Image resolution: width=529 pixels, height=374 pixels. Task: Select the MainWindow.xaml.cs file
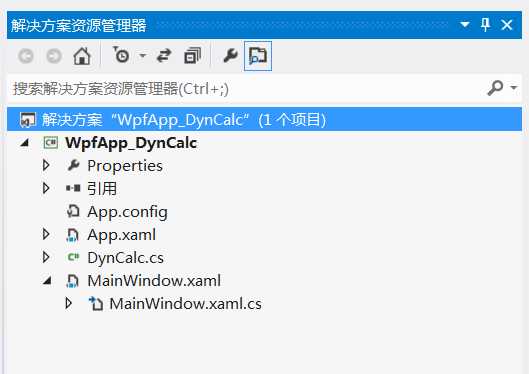186,304
